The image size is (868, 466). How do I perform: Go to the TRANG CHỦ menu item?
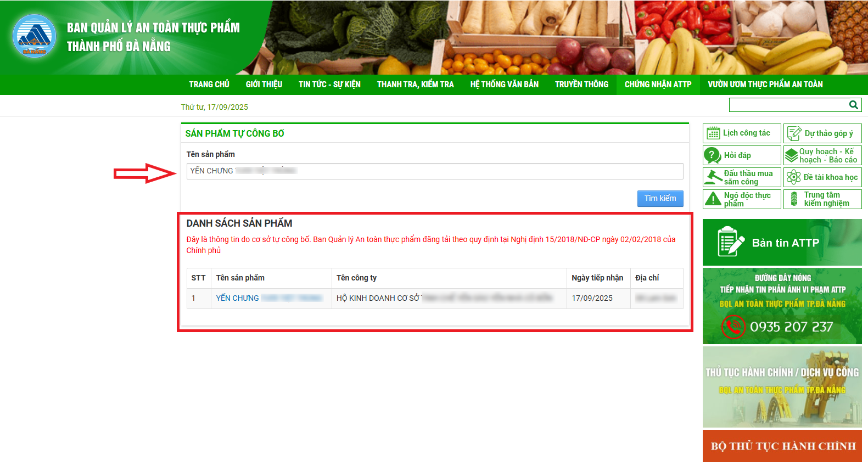(x=209, y=85)
